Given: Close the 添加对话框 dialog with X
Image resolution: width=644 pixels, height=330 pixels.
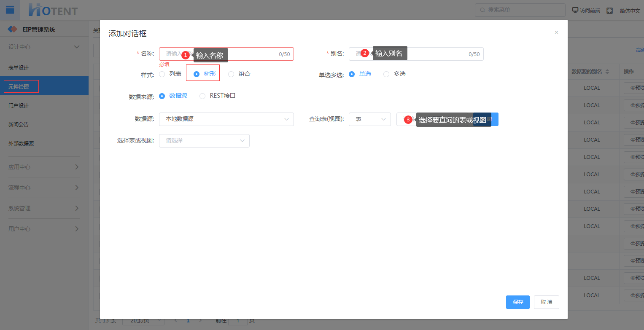Looking at the screenshot, I should pos(556,32).
